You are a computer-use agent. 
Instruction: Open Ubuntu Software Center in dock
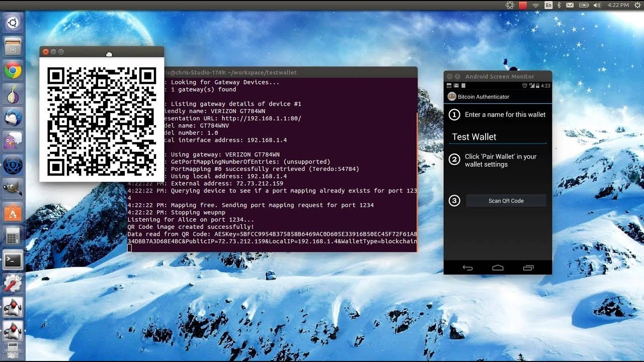13,213
